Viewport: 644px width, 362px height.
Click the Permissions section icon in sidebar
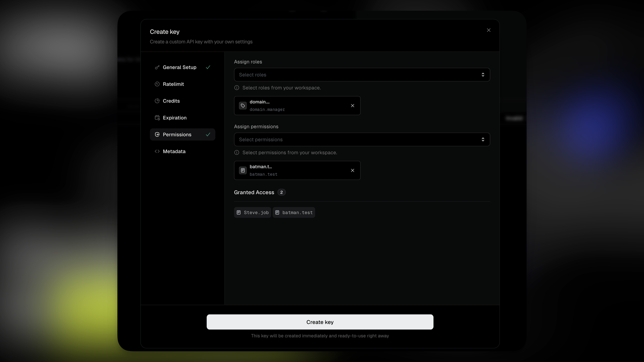[x=157, y=135]
